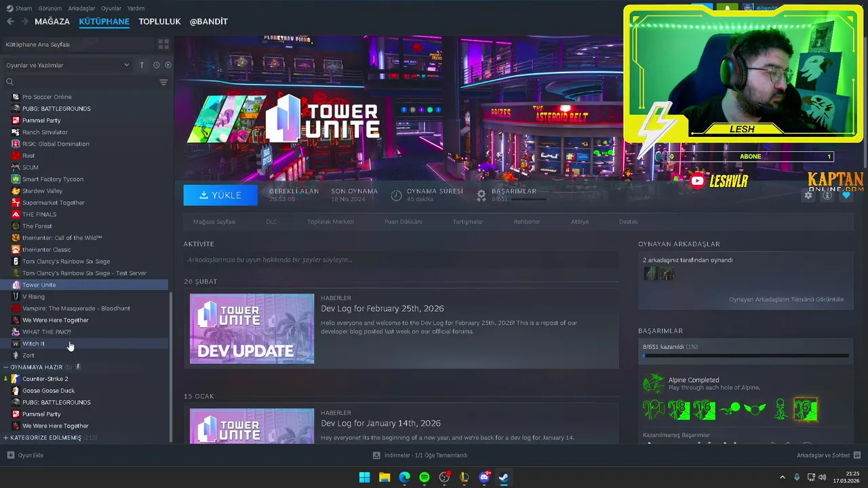Screen dimensions: 868x488
Task: Select Witch It in the game list
Action: [84, 344]
